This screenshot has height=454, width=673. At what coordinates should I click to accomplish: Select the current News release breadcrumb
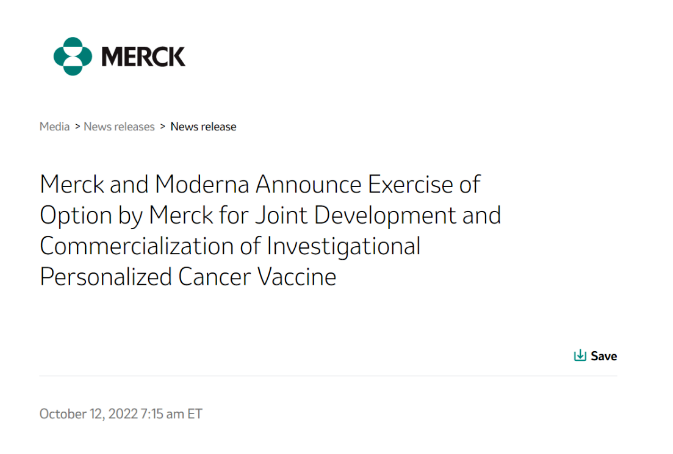pyautogui.click(x=203, y=127)
